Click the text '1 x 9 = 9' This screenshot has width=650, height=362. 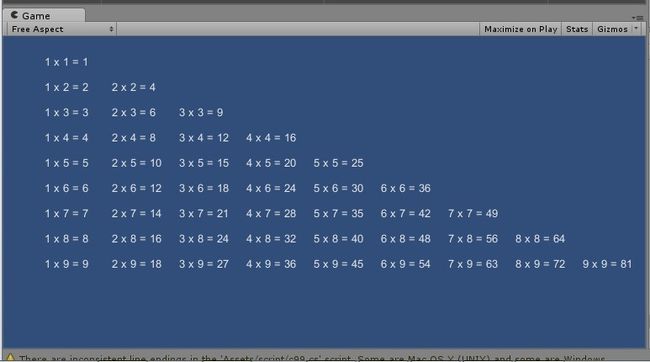66,264
